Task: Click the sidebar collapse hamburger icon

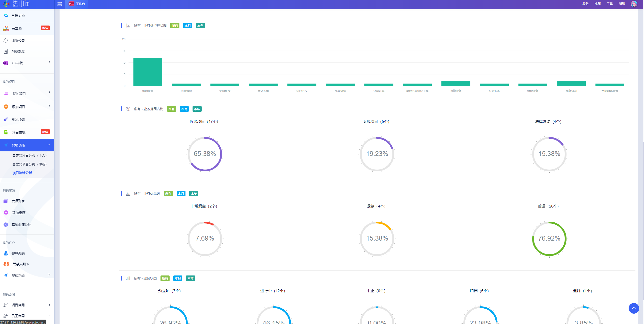Action: point(60,4)
